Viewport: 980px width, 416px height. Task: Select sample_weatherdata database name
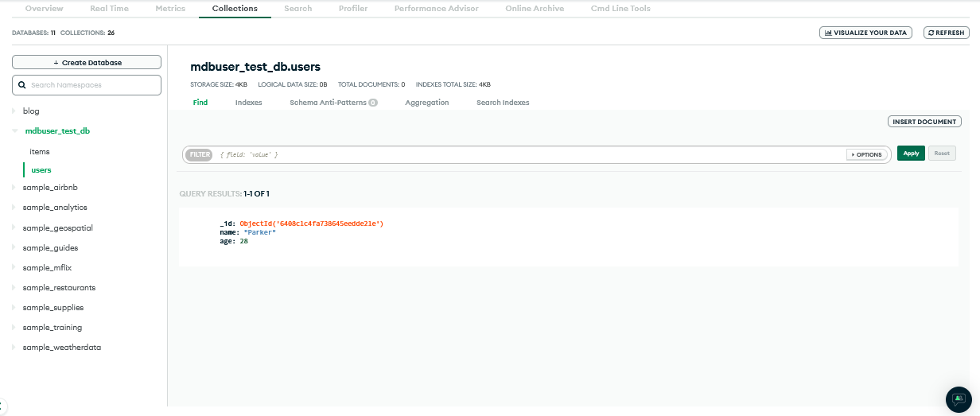62,348
